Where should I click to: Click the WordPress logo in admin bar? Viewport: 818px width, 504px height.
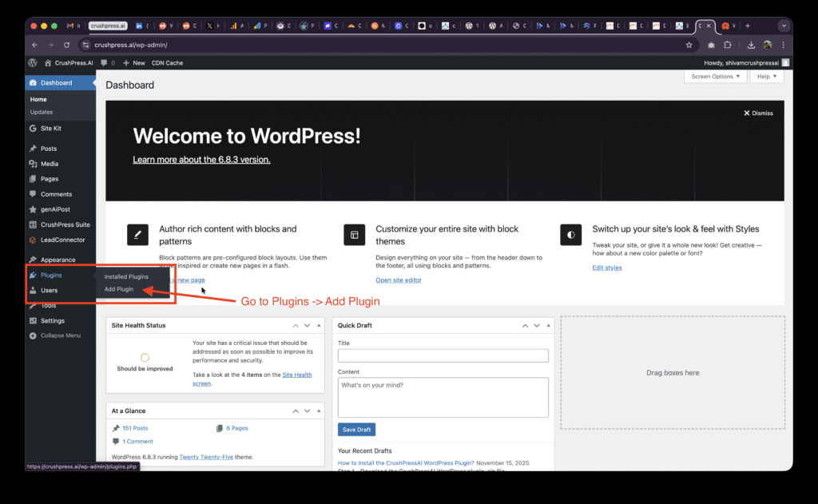(33, 62)
